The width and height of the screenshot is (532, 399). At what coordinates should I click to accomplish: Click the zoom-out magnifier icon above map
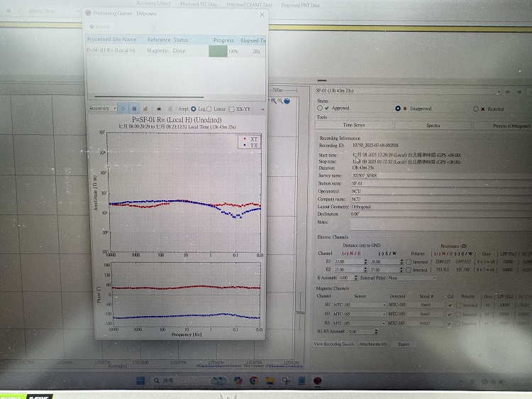[x=279, y=101]
